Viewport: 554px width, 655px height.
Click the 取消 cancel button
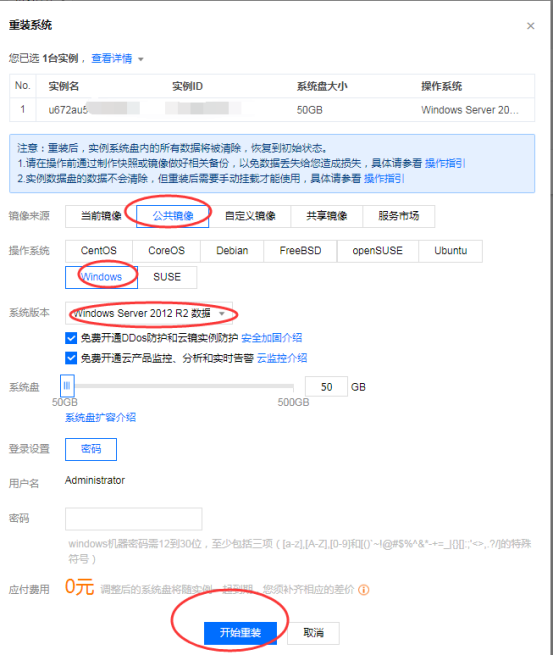coord(313,633)
